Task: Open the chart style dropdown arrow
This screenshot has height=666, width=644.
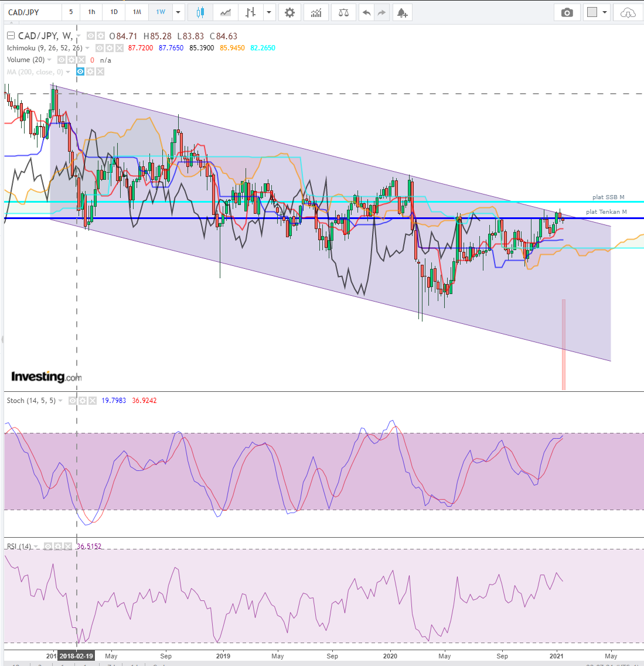Action: coord(268,12)
